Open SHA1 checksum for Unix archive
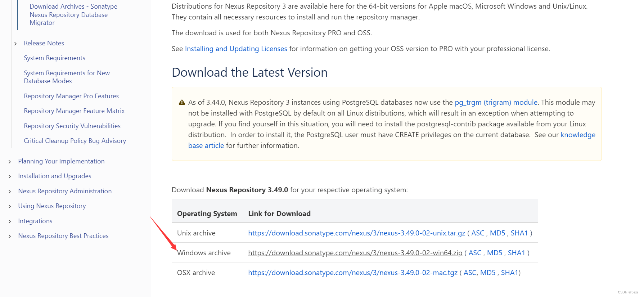The image size is (644, 297). pos(519,233)
